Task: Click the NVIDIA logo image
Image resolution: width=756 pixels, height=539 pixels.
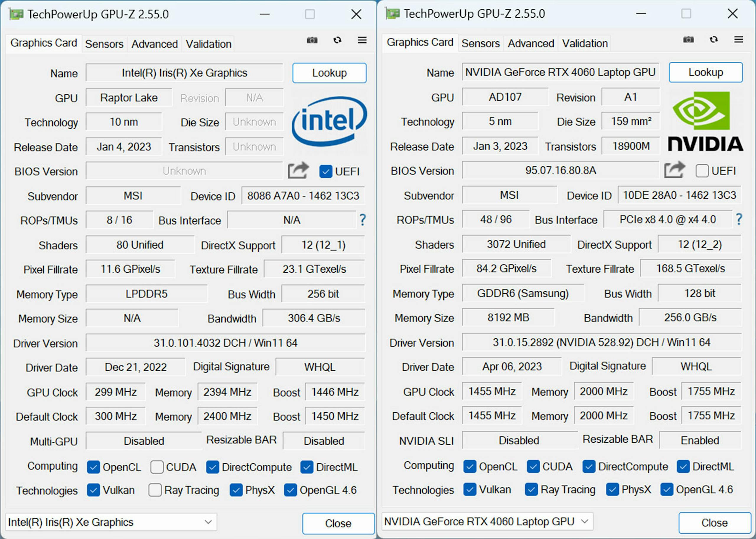Action: tap(706, 121)
